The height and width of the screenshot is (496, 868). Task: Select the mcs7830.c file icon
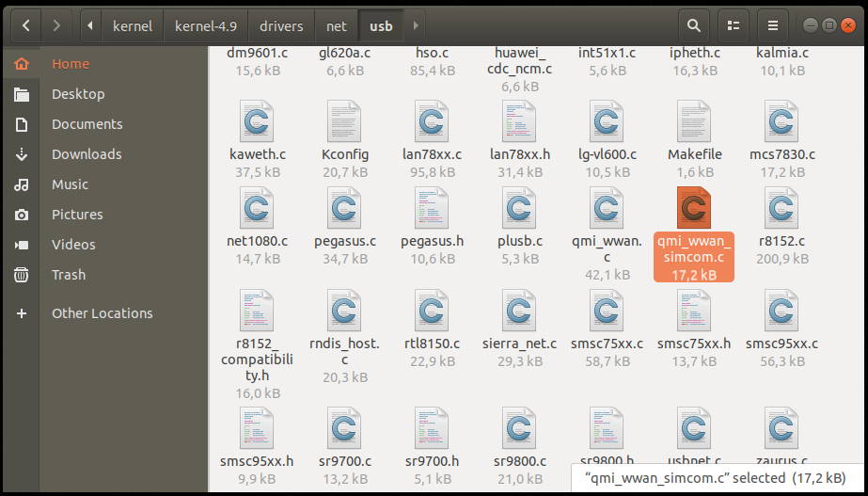[781, 121]
